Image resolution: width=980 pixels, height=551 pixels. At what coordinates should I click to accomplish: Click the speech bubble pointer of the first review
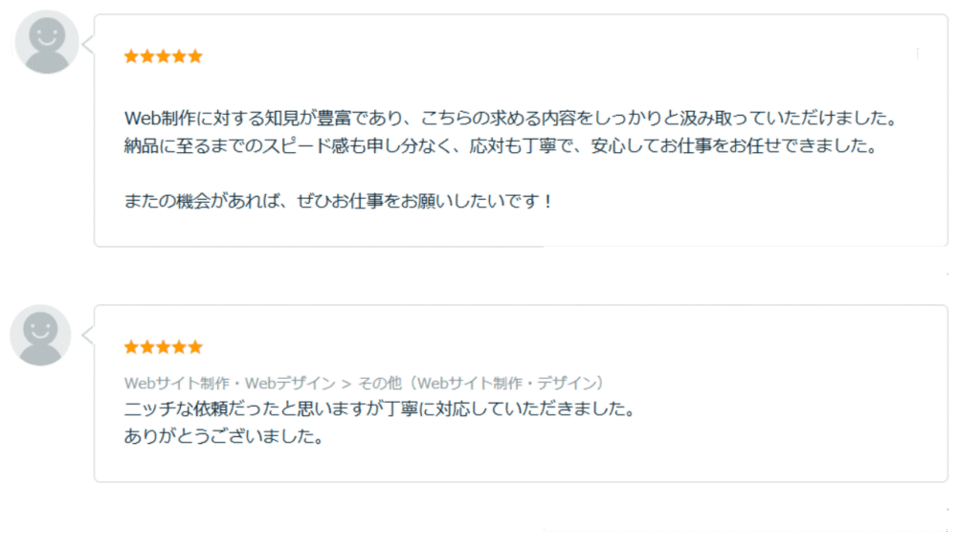(88, 44)
